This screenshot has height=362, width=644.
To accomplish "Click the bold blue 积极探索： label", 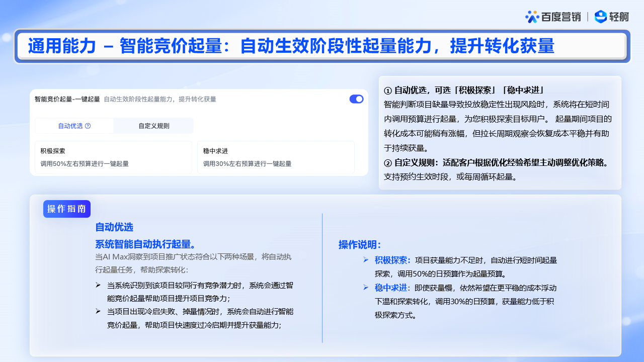I will click(x=393, y=260).
